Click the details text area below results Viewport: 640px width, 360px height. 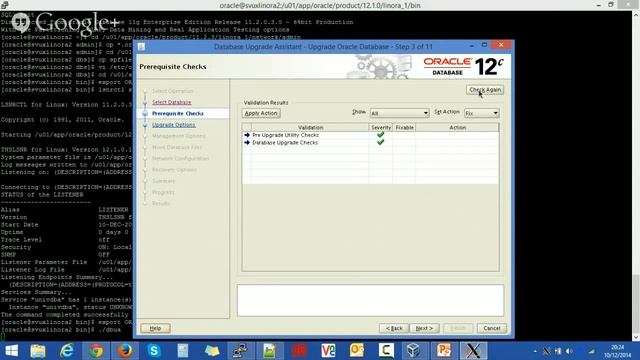pyautogui.click(x=370, y=300)
